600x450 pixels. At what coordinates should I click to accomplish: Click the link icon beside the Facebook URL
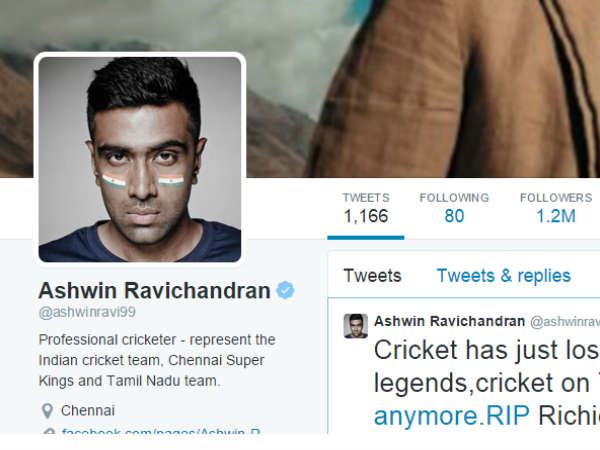pyautogui.click(x=48, y=431)
